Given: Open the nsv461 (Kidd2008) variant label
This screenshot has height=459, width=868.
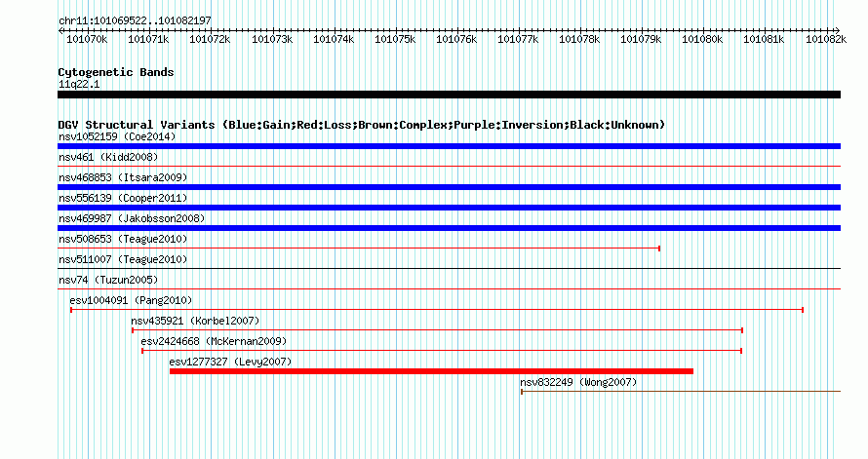Looking at the screenshot, I should click(x=108, y=157).
